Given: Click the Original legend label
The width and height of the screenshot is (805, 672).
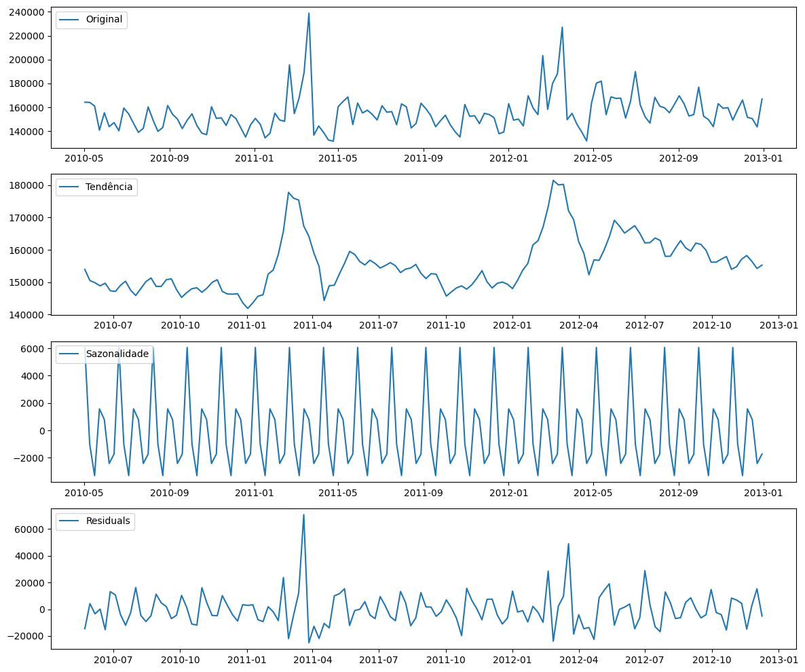Looking at the screenshot, I should 103,20.
